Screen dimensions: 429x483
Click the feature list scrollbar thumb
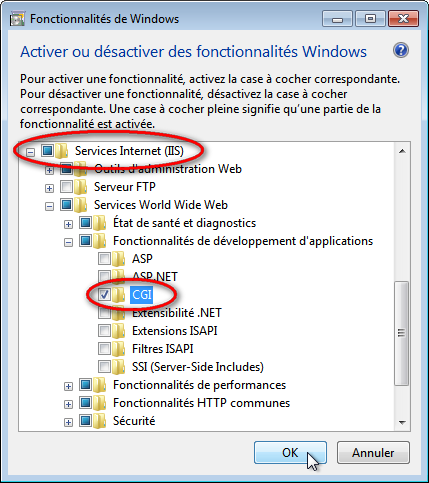402,333
